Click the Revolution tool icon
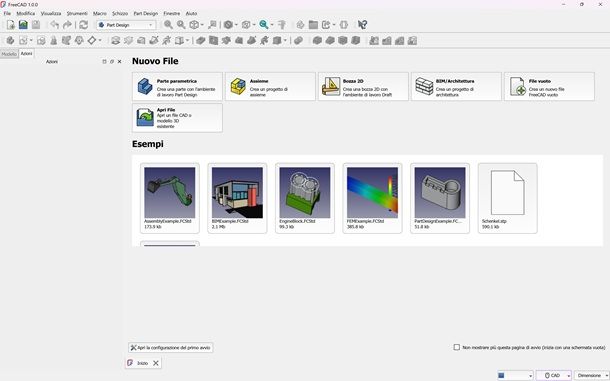Viewport: 610px width, 381px height. coord(128,40)
